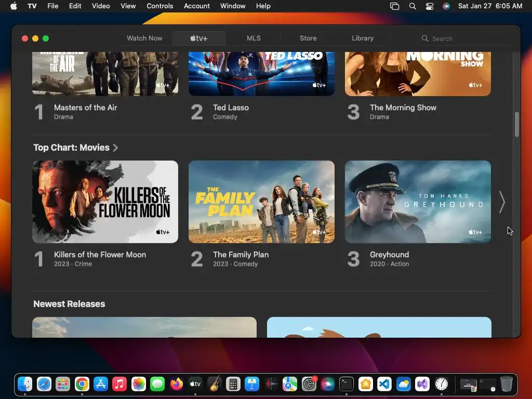Screen dimensions: 532x399
Task: Go to the Library tab
Action: coord(362,38)
